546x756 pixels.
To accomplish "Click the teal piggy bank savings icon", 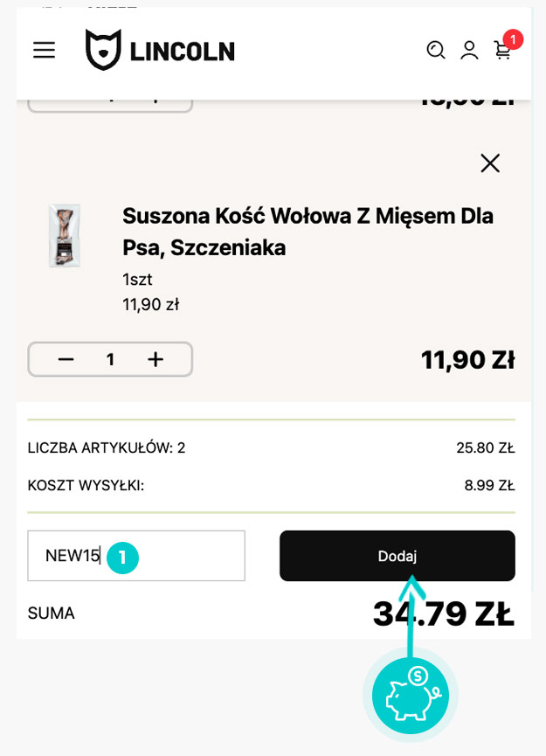I will [410, 697].
